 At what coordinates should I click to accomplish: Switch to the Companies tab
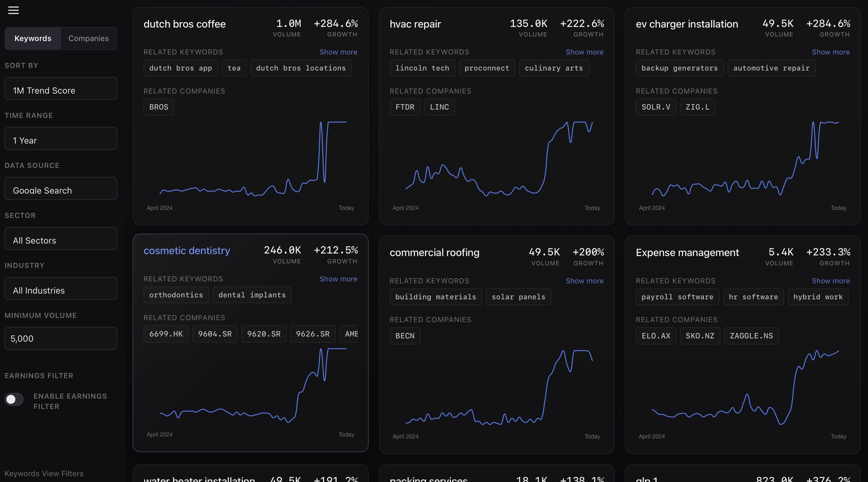[x=89, y=38]
